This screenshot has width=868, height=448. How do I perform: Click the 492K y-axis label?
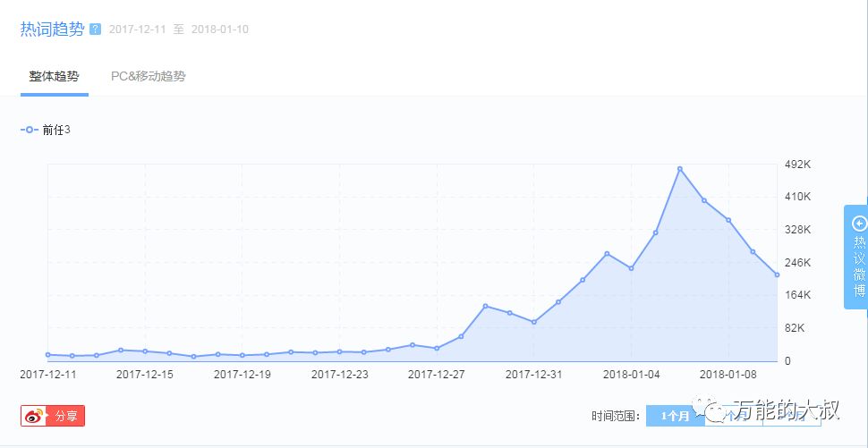pyautogui.click(x=797, y=165)
